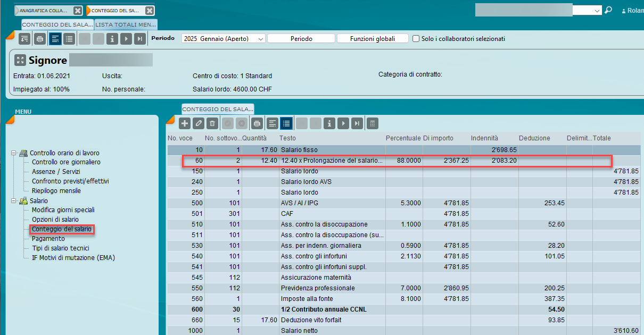The width and height of the screenshot is (644, 335).
Task: Open 'Pagamento' in the menu tree
Action: click(x=48, y=239)
